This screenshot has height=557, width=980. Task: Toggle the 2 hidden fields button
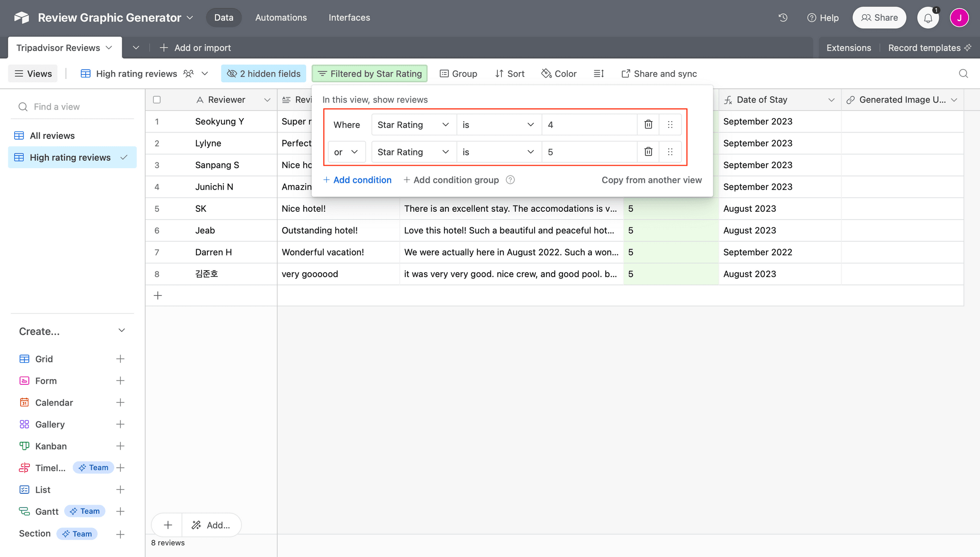tap(264, 73)
